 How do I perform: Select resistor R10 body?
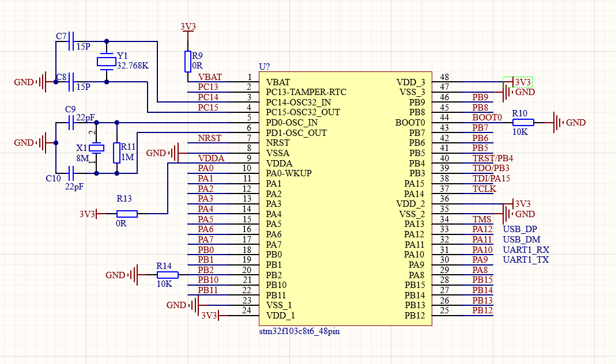tap(523, 123)
